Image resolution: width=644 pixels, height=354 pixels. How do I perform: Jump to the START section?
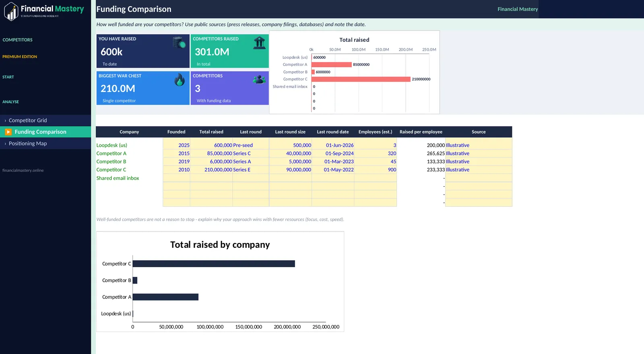(x=8, y=77)
